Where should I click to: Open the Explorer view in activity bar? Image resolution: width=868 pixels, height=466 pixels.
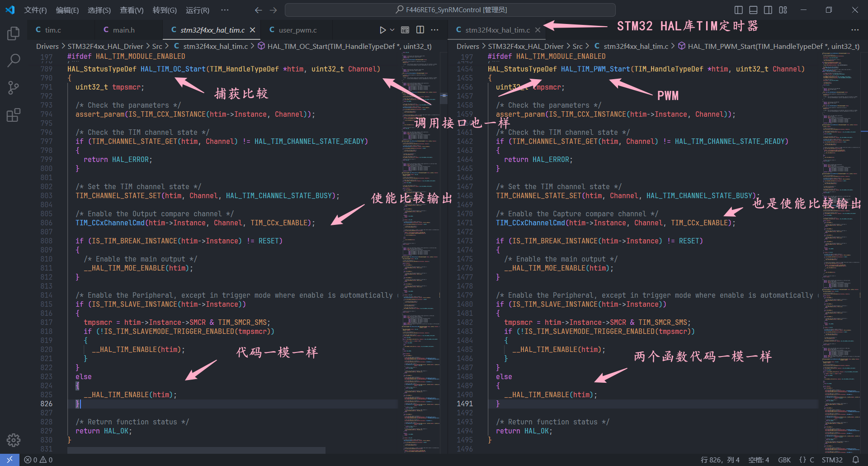[14, 33]
